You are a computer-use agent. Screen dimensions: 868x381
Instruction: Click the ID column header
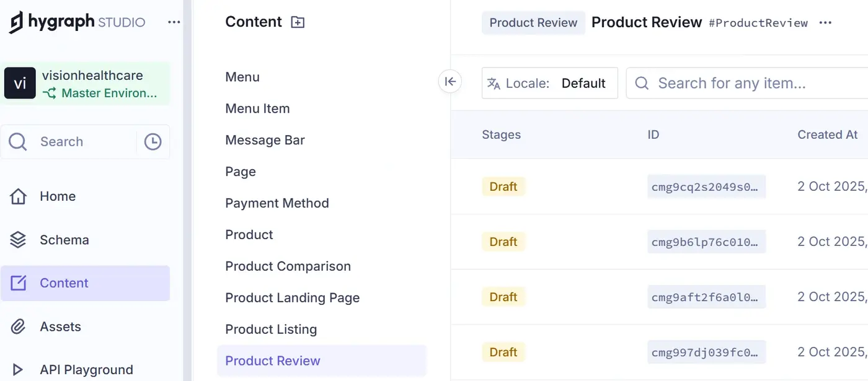click(653, 134)
